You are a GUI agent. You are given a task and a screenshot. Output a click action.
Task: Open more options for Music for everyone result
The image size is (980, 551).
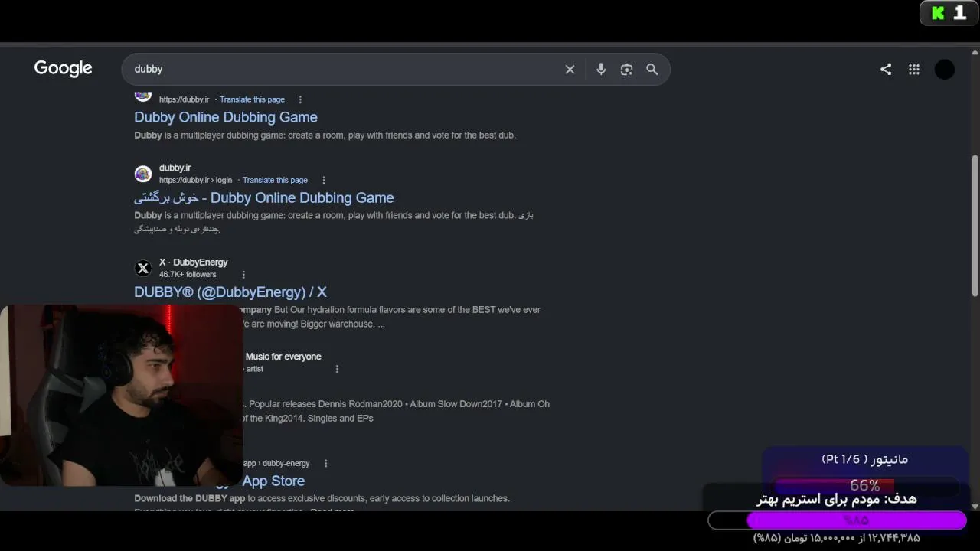pos(337,369)
